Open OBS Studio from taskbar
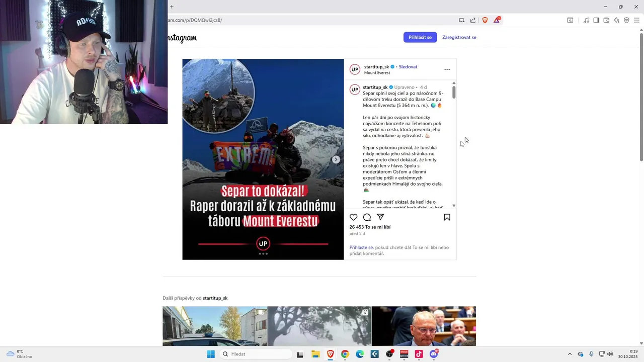 click(389, 354)
